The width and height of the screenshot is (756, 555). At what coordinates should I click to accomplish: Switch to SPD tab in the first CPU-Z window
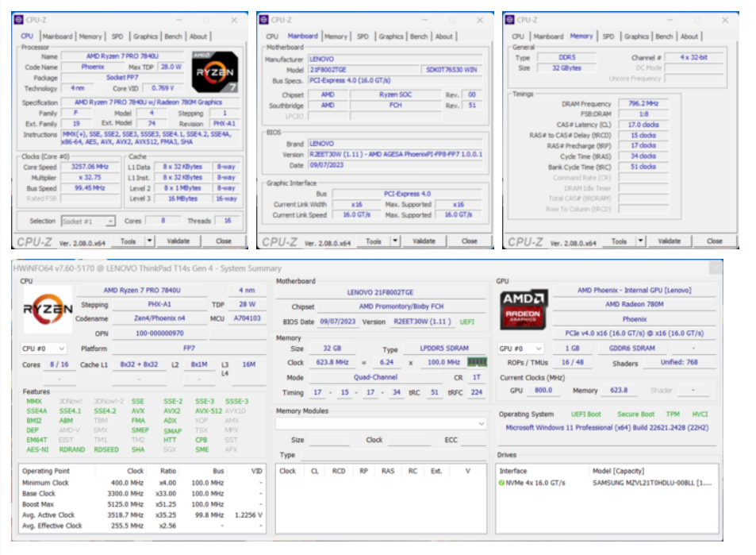tap(117, 37)
